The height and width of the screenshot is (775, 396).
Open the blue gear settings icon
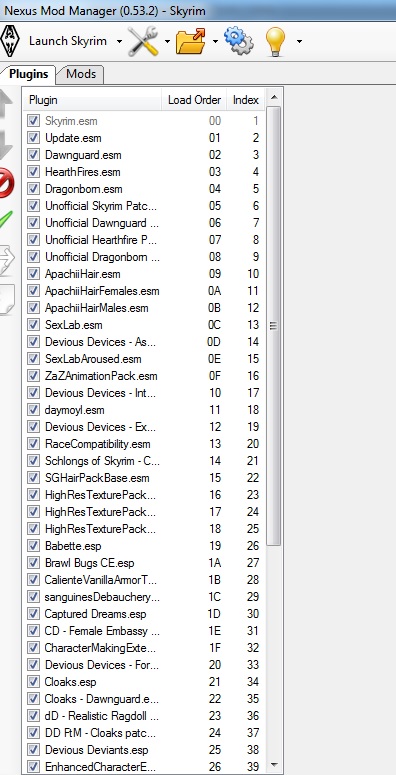[238, 41]
